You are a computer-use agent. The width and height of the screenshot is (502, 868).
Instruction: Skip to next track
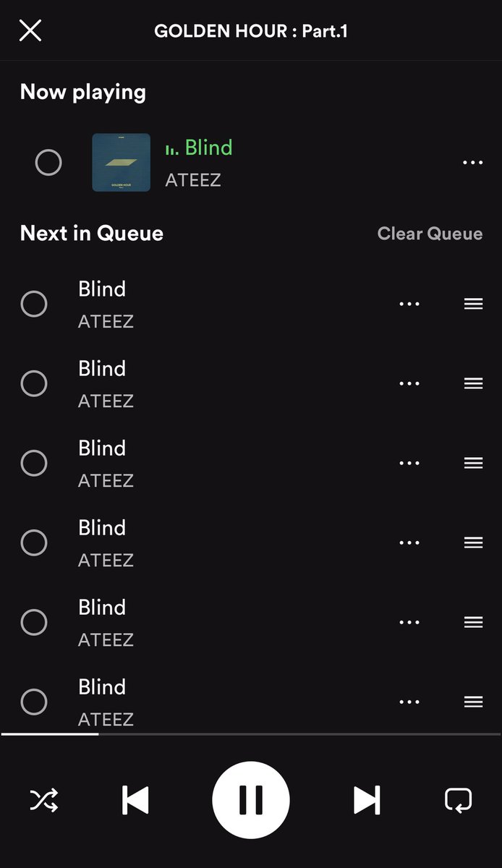click(367, 800)
